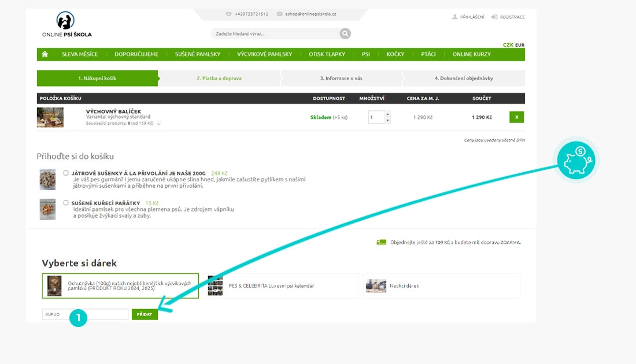
Task: Click the '249 Kč' price text
Action: click(x=219, y=173)
